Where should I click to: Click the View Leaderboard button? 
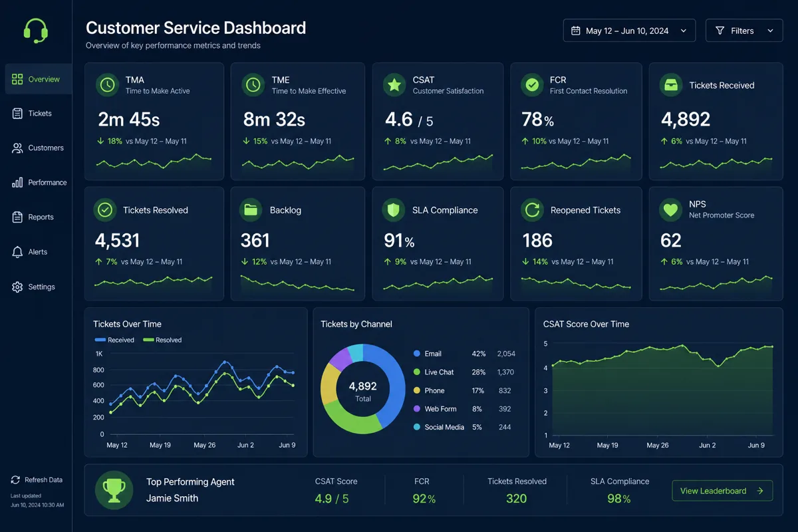point(722,491)
